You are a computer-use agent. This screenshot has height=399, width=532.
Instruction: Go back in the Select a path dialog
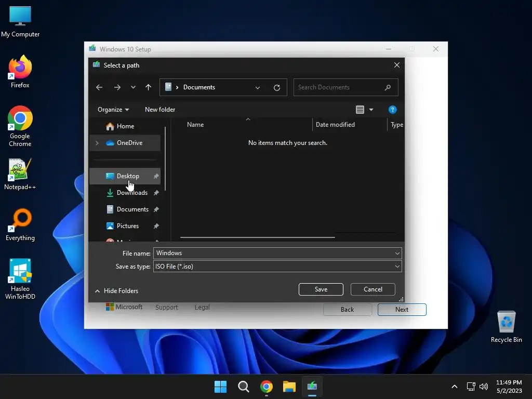click(99, 87)
